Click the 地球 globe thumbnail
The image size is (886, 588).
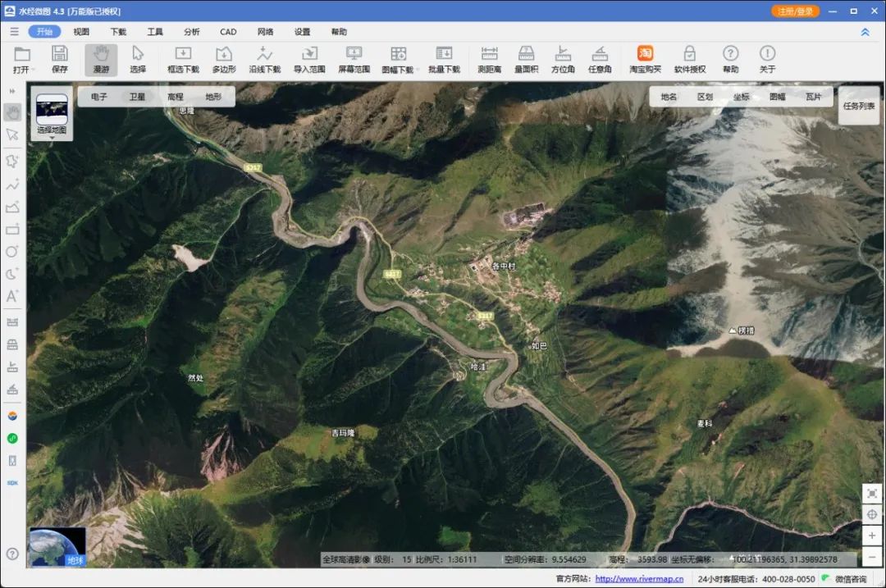[x=57, y=547]
